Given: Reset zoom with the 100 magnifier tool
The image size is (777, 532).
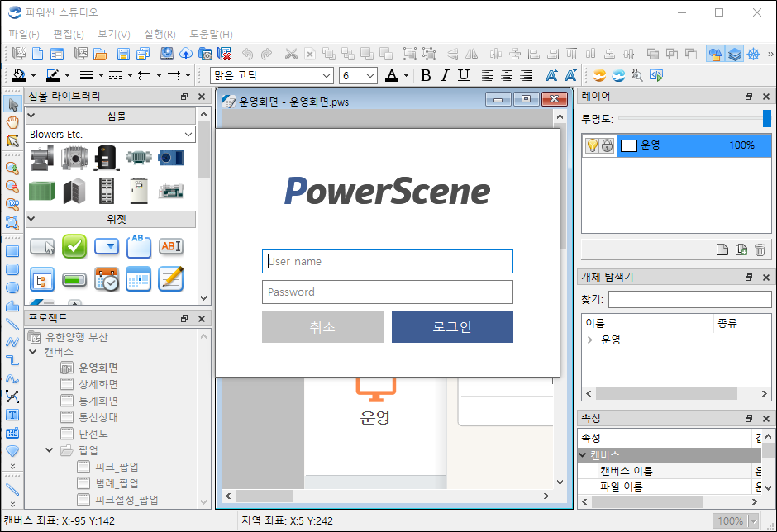Looking at the screenshot, I should tap(12, 204).
